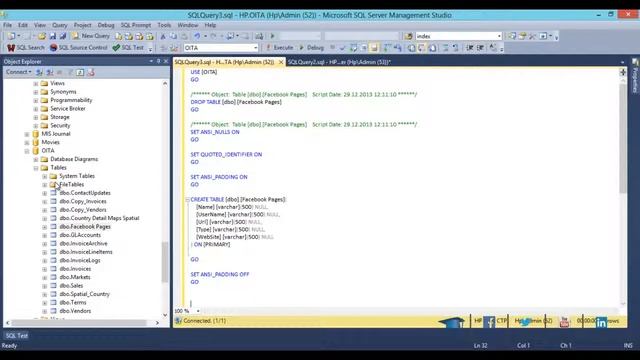Click the Decrease Indent icon
The image size is (640, 360).
coord(470,48)
